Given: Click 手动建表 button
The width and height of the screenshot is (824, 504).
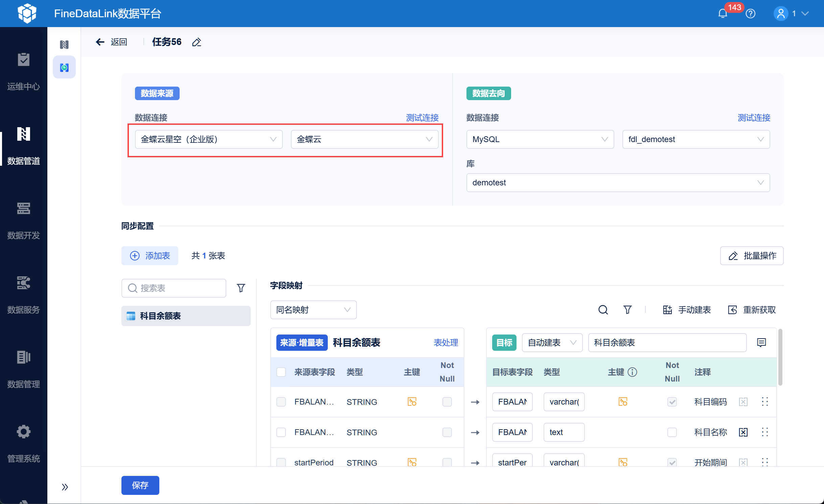Looking at the screenshot, I should [x=687, y=310].
